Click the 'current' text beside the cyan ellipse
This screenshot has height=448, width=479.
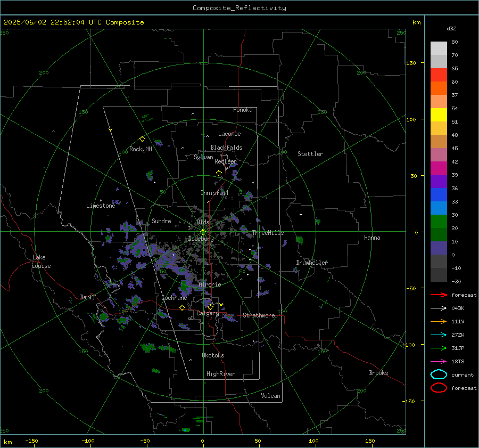[x=463, y=374]
